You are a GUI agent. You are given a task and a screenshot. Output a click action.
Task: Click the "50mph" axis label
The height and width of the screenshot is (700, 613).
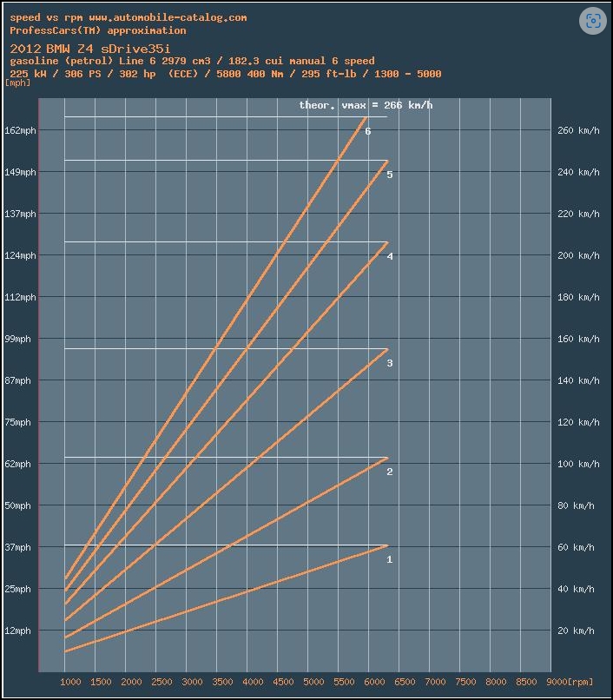pyautogui.click(x=18, y=505)
